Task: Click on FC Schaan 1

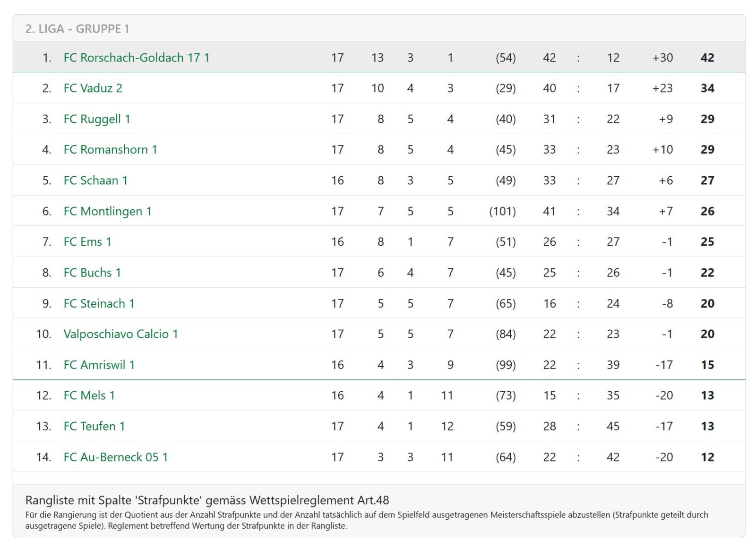Action: click(x=95, y=180)
